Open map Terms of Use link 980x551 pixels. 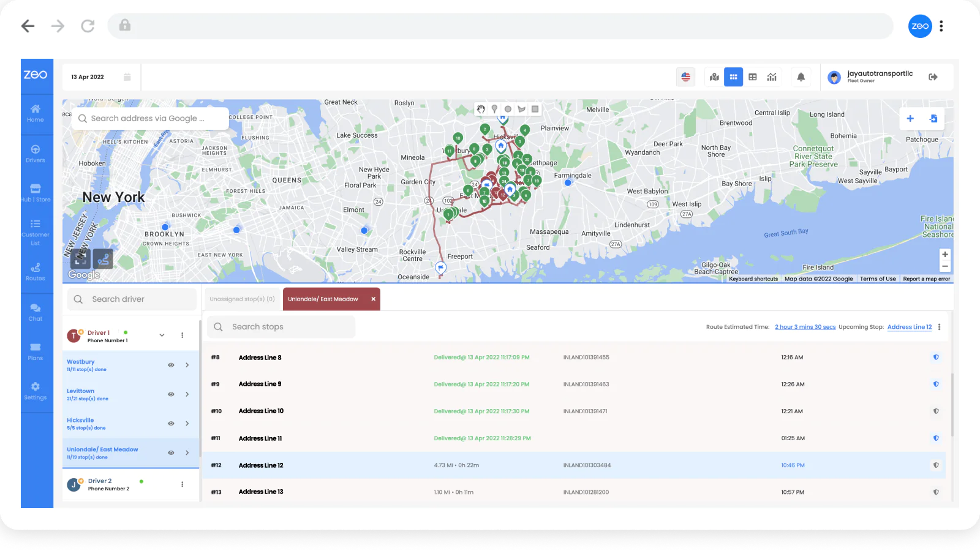point(878,279)
